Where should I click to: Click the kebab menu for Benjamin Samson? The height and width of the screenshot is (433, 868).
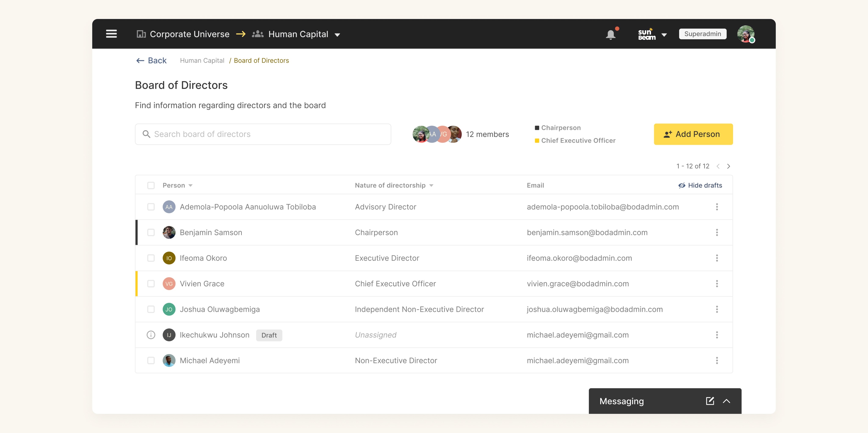717,232
